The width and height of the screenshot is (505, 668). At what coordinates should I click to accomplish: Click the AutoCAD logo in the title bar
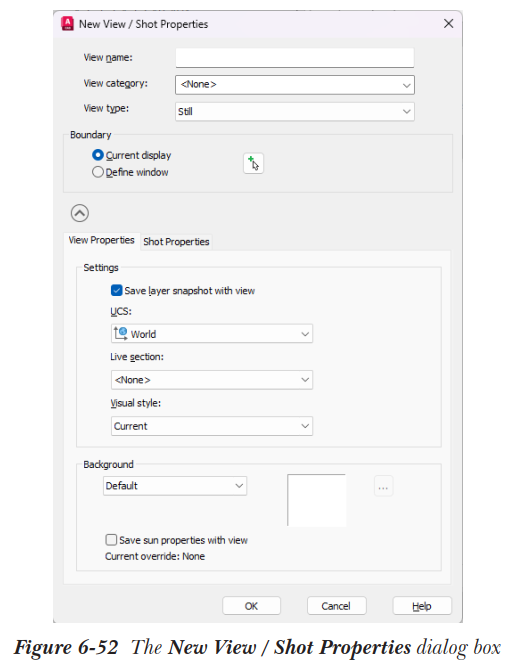[x=67, y=23]
